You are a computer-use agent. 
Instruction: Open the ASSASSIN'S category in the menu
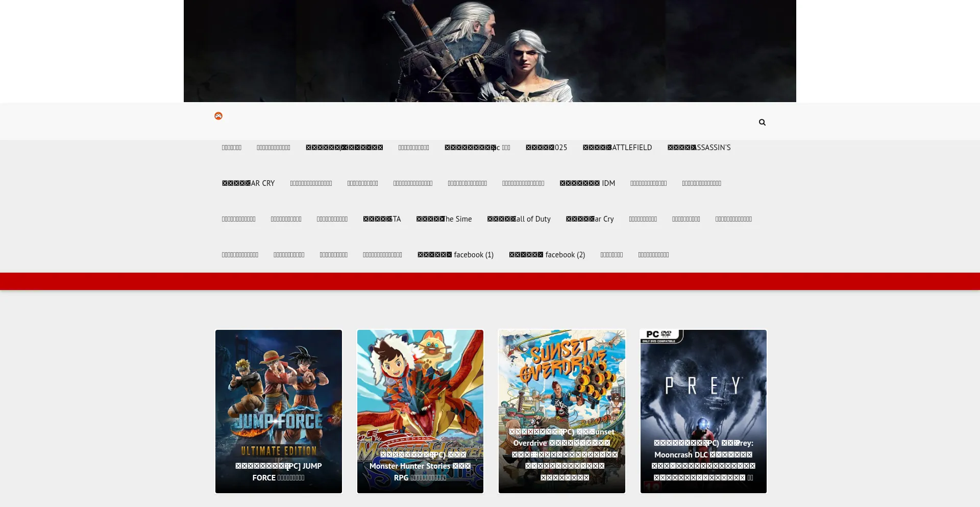[x=699, y=148]
